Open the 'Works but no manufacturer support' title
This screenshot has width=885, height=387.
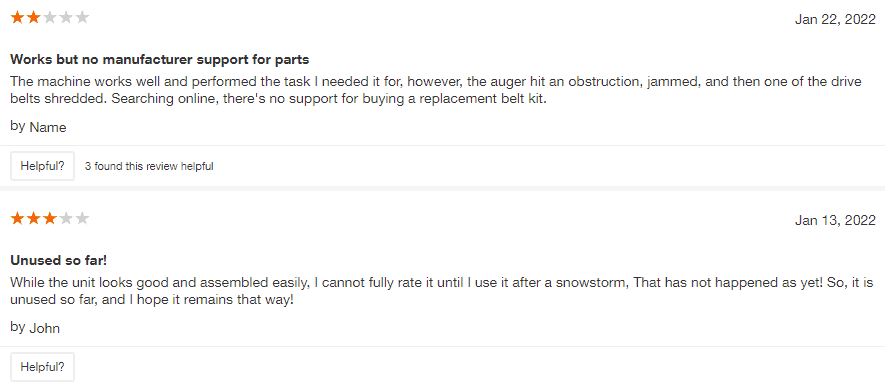tap(160, 59)
